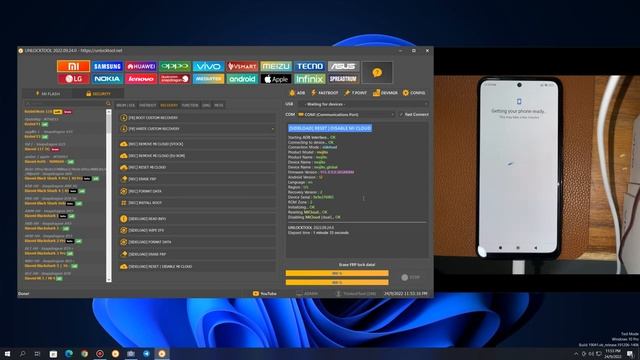
Task: Expand the [FB] WRITE CUSTOM RECOVERY arrow
Action: point(273,129)
